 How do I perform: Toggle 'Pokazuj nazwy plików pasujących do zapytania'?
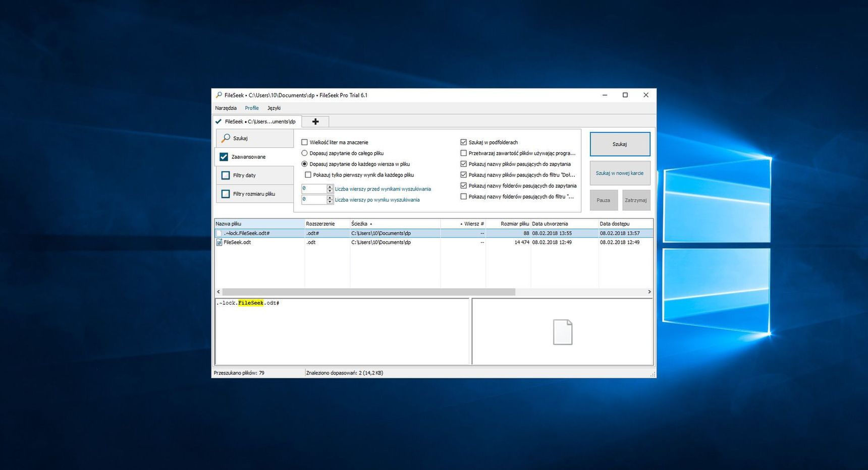tap(463, 164)
